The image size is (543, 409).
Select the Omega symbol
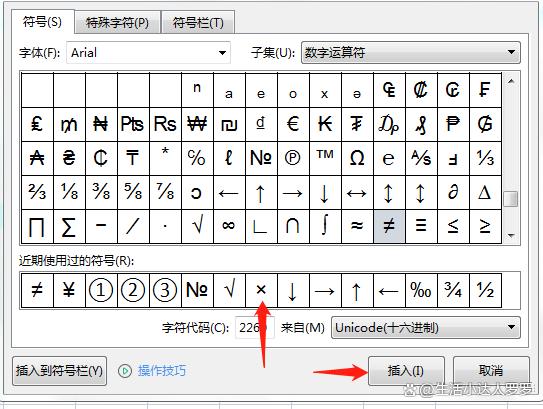click(x=357, y=158)
